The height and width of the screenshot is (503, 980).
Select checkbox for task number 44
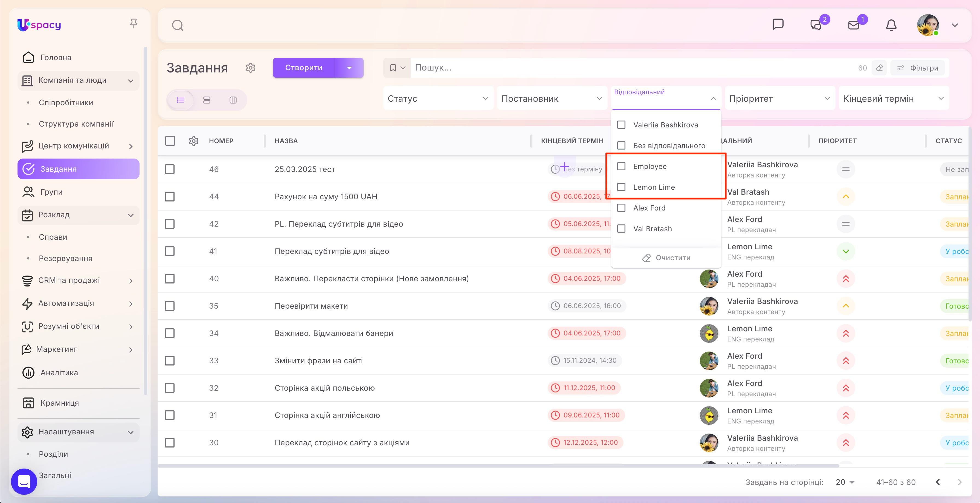(x=170, y=197)
